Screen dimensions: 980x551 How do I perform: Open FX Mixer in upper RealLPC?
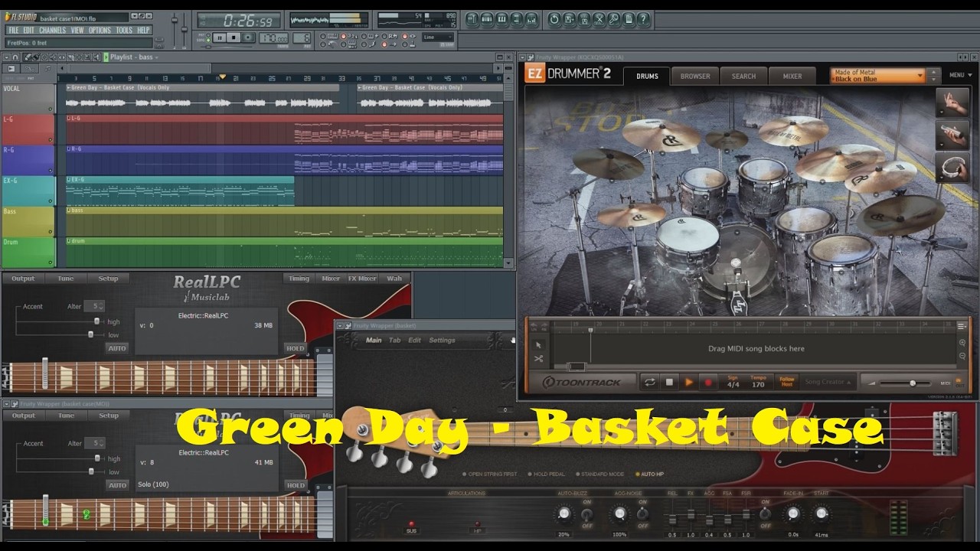click(x=362, y=279)
